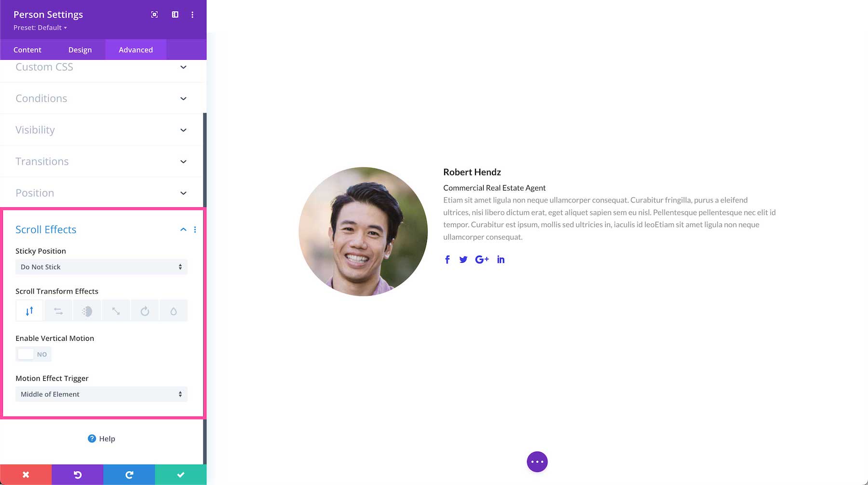Select the Rotating scroll effect

tap(144, 310)
